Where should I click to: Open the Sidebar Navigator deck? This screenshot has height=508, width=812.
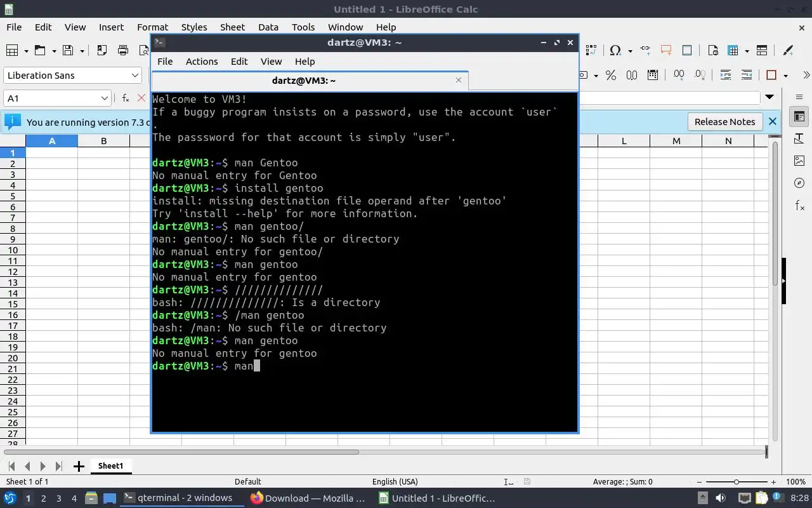point(799,183)
